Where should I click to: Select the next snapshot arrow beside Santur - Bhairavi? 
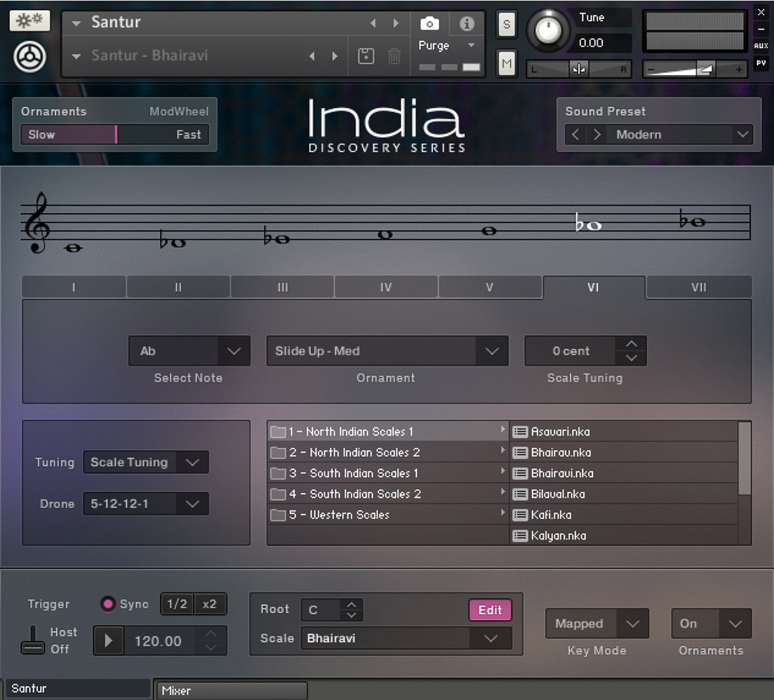coord(335,56)
